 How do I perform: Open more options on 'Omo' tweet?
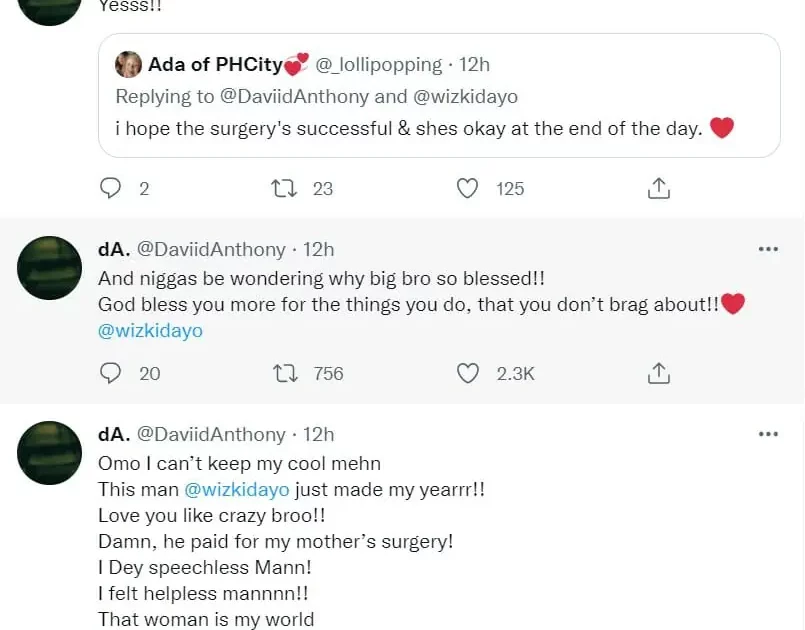click(768, 434)
